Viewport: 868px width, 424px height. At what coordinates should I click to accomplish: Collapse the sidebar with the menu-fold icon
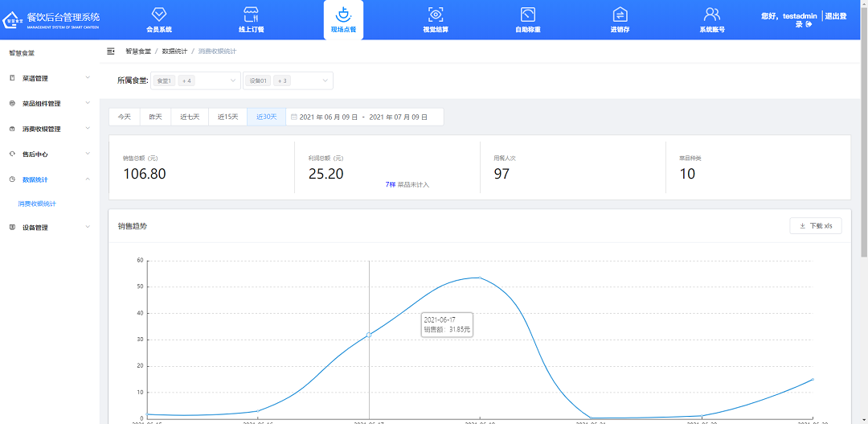111,51
